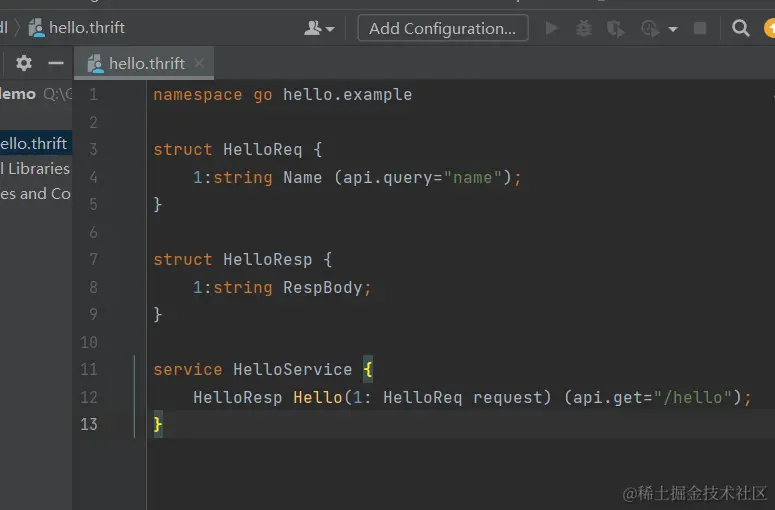Click the highlighted opening brace on line 11
The image size is (775, 510).
pos(368,369)
